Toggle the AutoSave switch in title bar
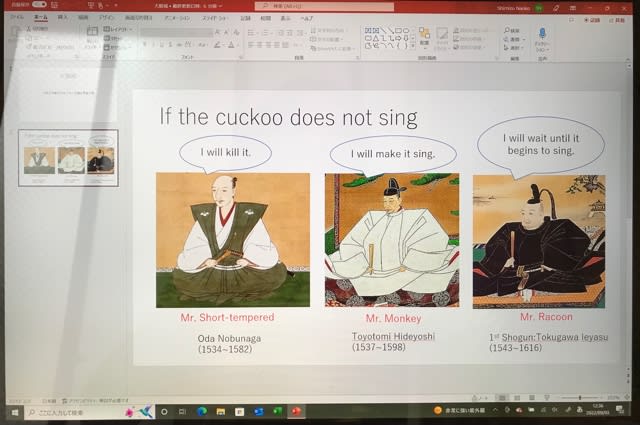Viewport: 640px width, 425px height. click(39, 5)
